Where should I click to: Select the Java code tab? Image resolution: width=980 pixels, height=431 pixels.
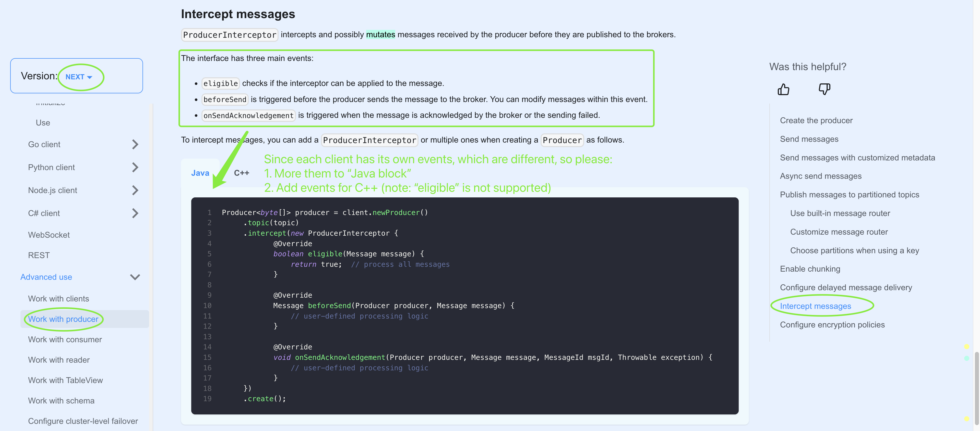[200, 173]
